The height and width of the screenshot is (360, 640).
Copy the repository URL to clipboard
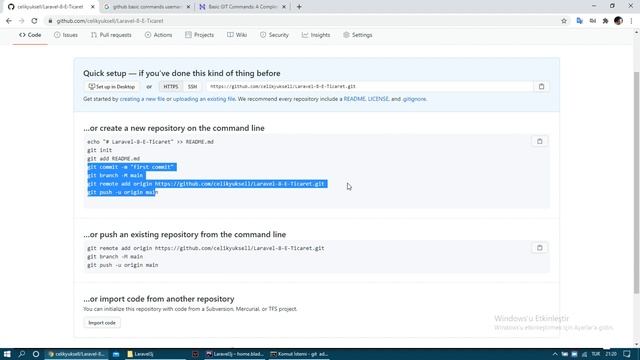[541, 87]
